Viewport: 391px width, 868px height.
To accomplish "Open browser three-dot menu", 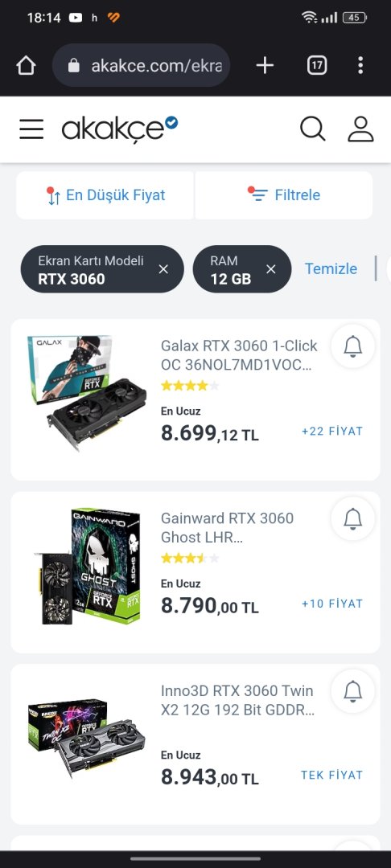I will (360, 65).
